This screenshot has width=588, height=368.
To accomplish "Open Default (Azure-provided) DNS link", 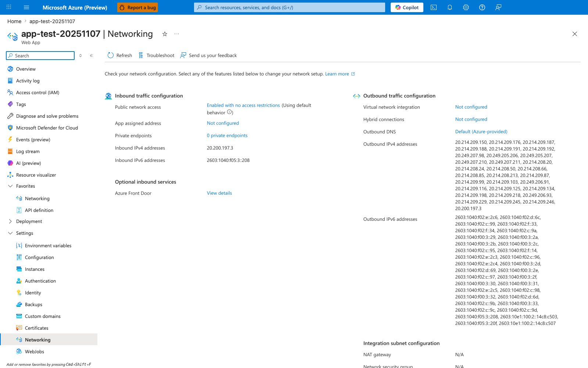I will pyautogui.click(x=481, y=132).
